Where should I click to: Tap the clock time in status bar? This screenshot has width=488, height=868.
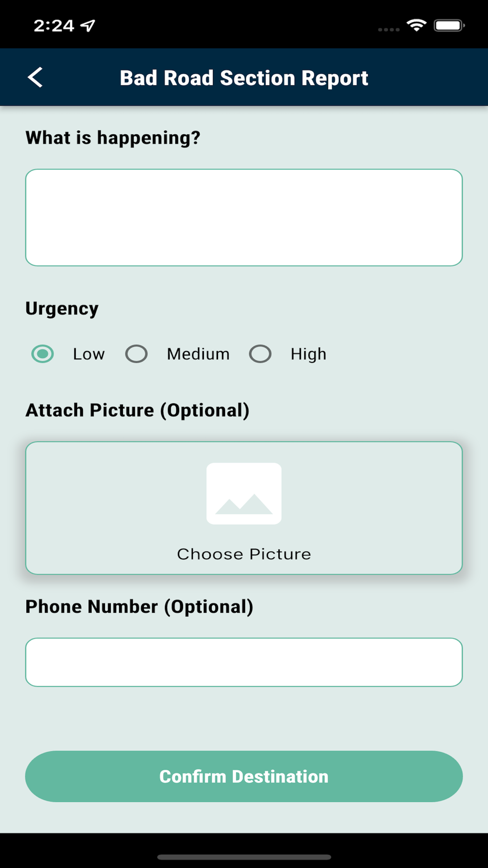pos(54,25)
